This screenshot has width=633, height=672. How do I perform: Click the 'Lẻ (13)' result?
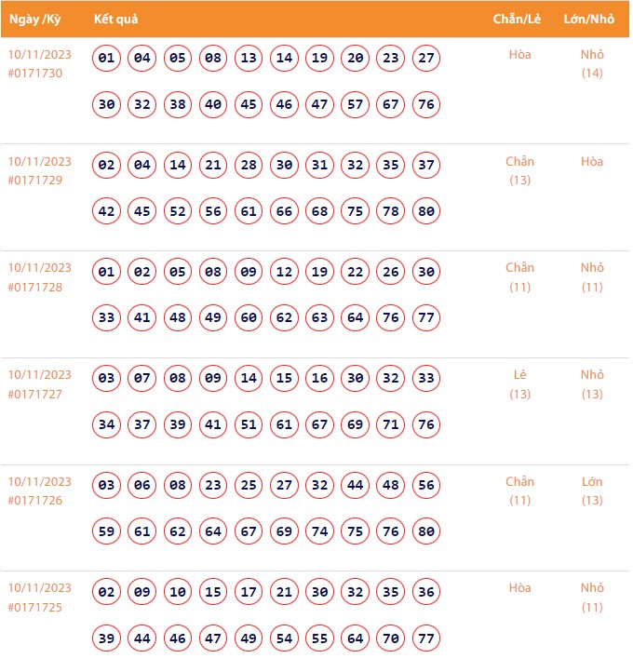pos(519,383)
